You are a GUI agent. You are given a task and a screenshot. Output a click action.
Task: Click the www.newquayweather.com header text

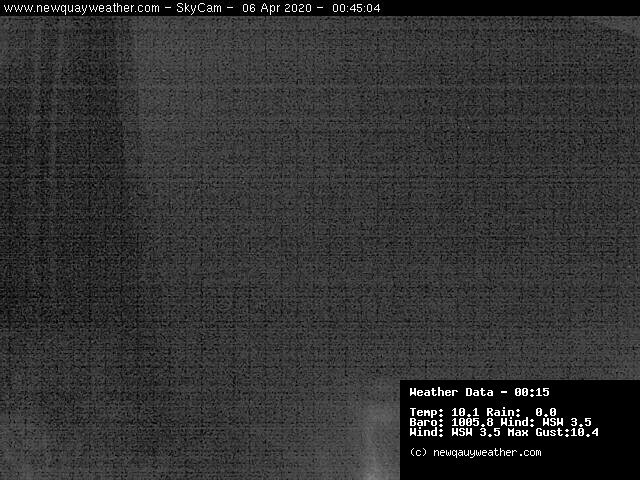point(82,8)
